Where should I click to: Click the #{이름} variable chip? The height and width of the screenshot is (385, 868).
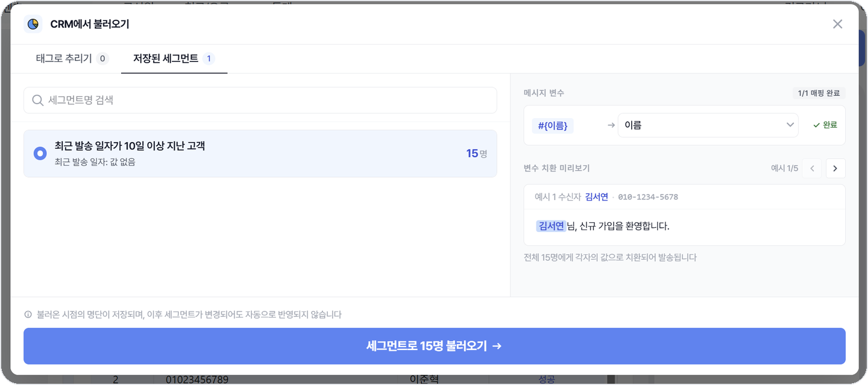pyautogui.click(x=553, y=125)
